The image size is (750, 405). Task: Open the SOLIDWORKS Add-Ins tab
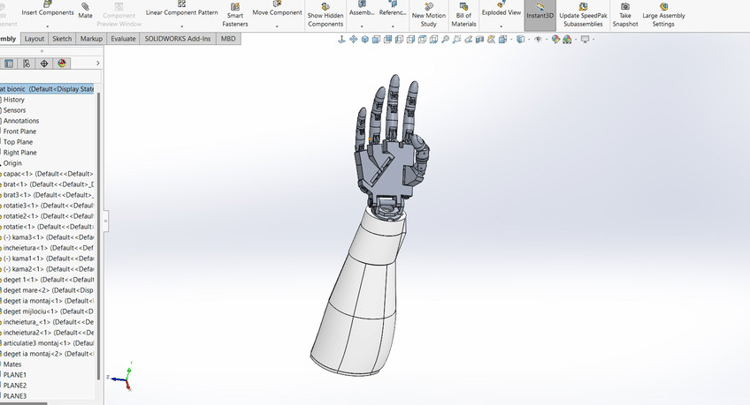[x=177, y=39]
